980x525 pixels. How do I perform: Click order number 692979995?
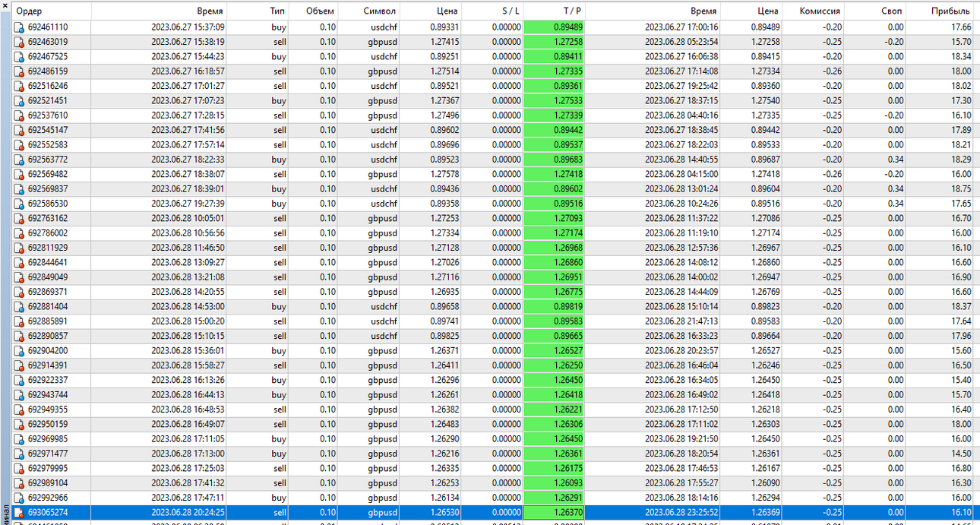48,468
